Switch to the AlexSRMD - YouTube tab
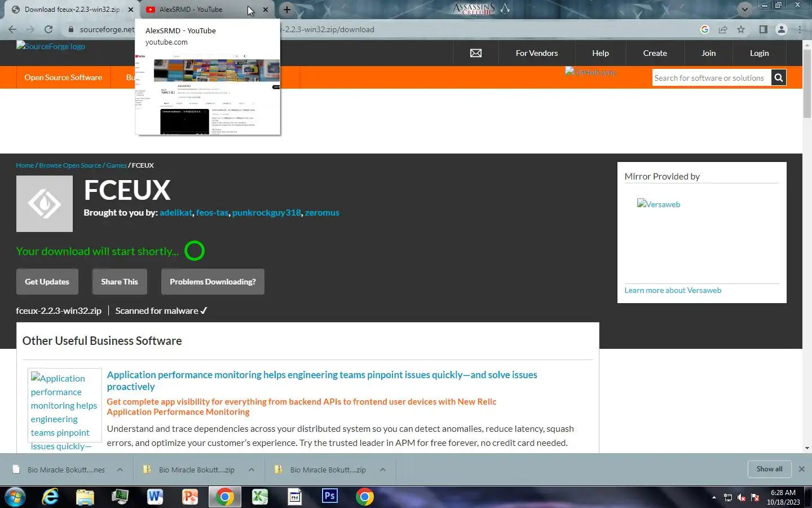 pyautogui.click(x=191, y=10)
